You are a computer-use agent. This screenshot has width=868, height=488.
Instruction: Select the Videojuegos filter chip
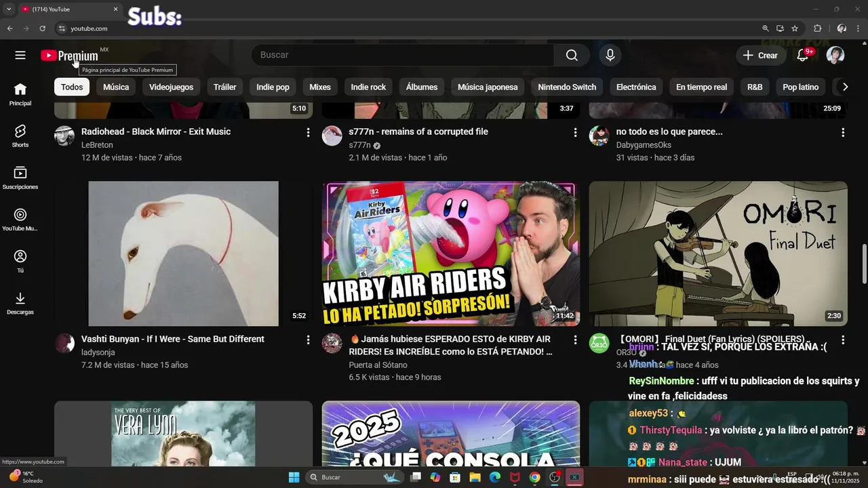coord(171,87)
